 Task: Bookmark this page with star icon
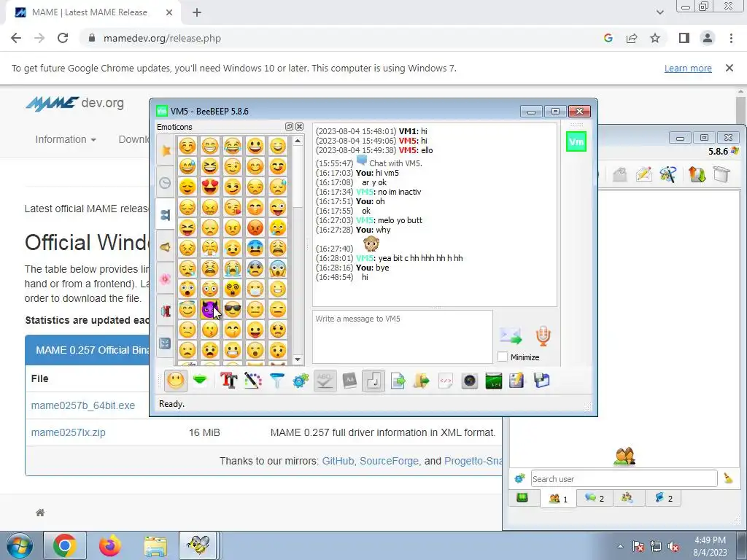click(655, 39)
